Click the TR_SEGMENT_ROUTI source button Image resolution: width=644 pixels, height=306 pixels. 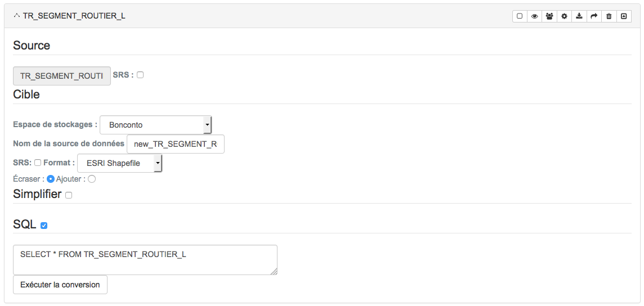(62, 76)
